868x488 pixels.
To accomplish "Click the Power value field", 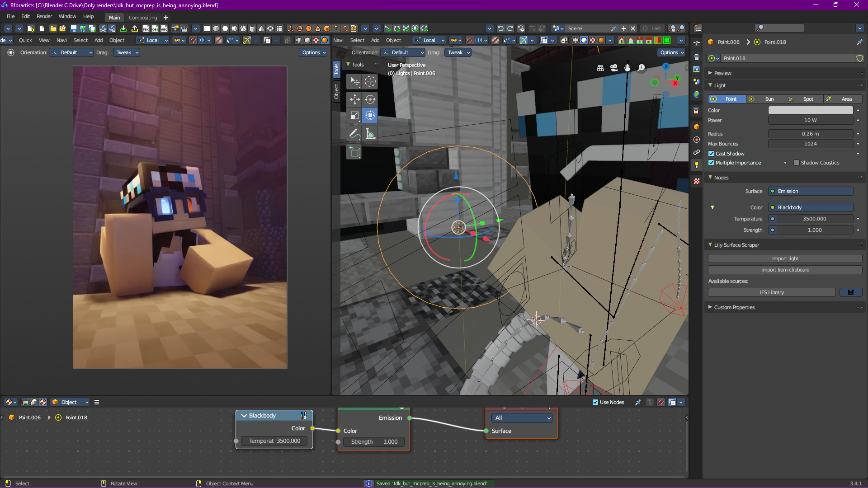I will 811,120.
